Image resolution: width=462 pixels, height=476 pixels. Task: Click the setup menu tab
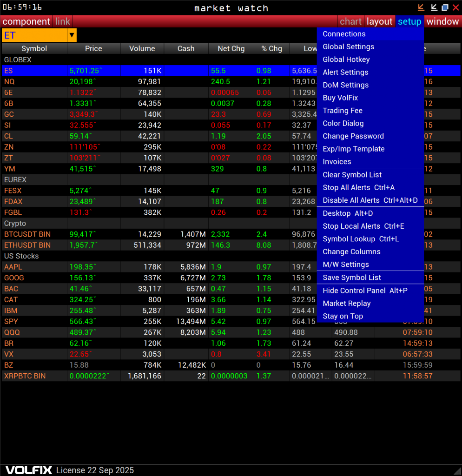409,21
